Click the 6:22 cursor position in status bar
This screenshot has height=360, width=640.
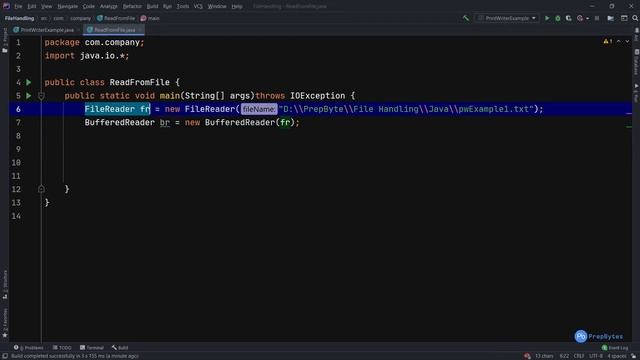pos(564,356)
